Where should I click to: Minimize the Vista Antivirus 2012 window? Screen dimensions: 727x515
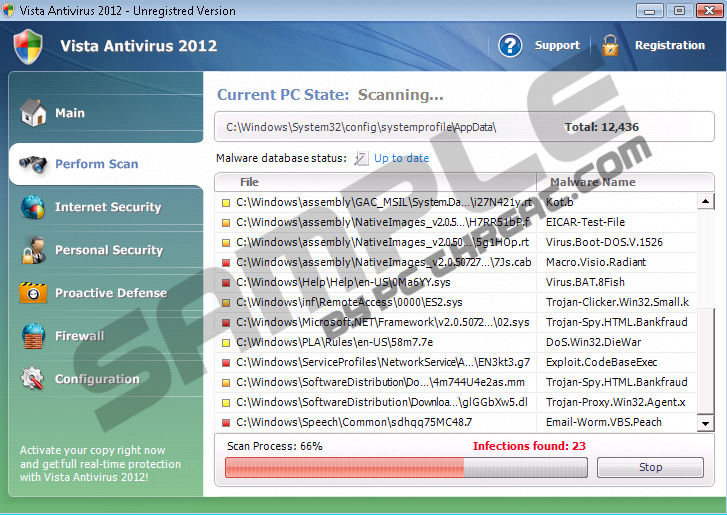pos(650,10)
